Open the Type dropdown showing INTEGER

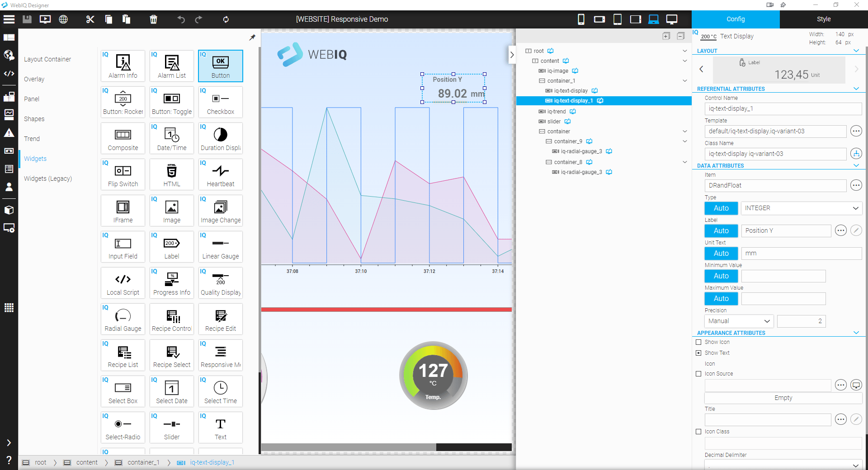point(801,208)
